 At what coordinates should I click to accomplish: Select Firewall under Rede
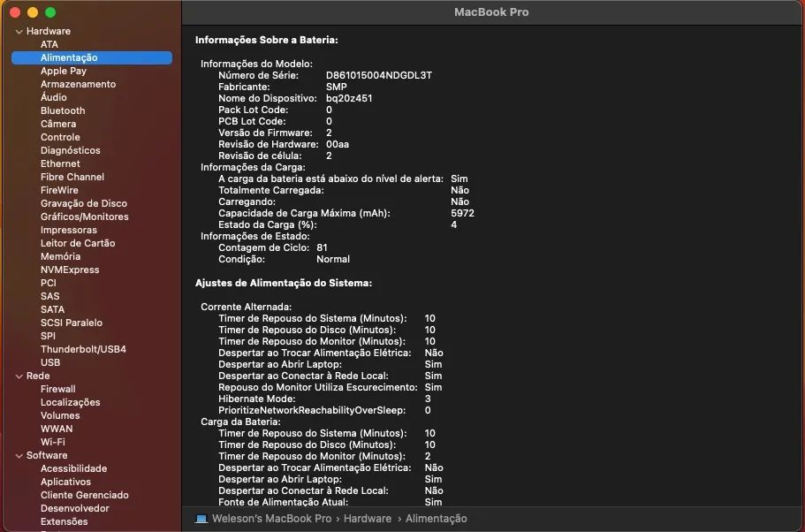click(x=58, y=389)
